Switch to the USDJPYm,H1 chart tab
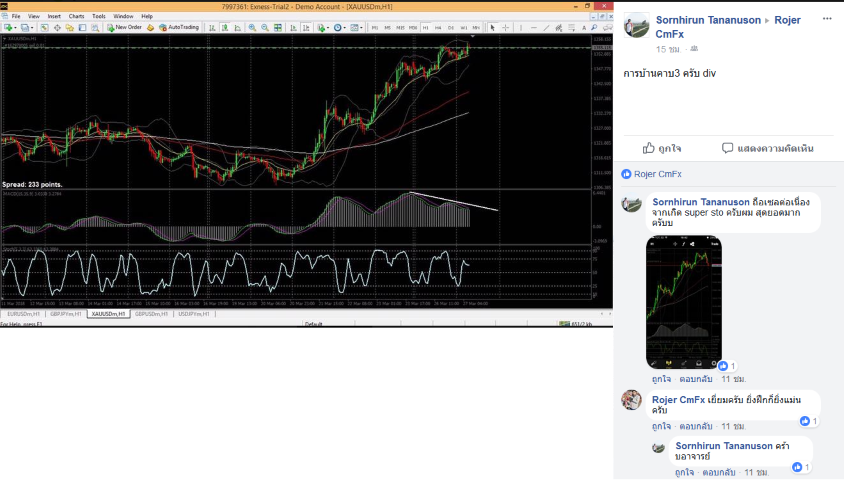 point(194,314)
